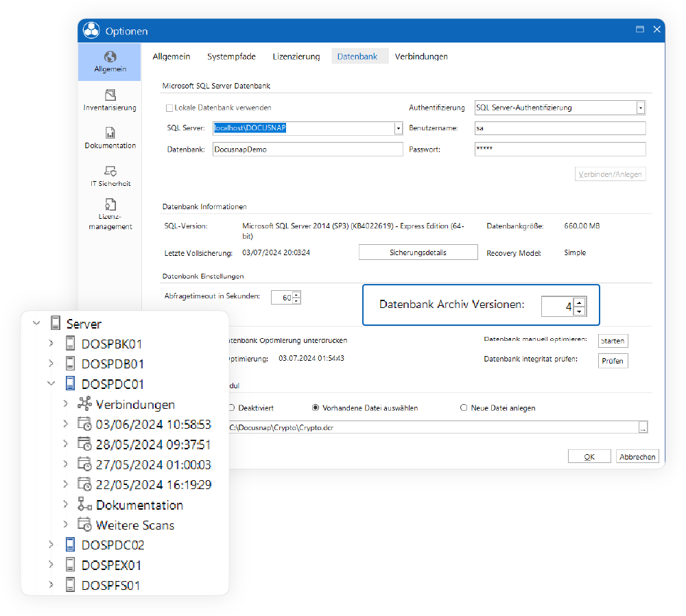The width and height of the screenshot is (686, 616).
Task: Click the snapshot icon for 22/05/2024 16:19:29
Action: [84, 484]
